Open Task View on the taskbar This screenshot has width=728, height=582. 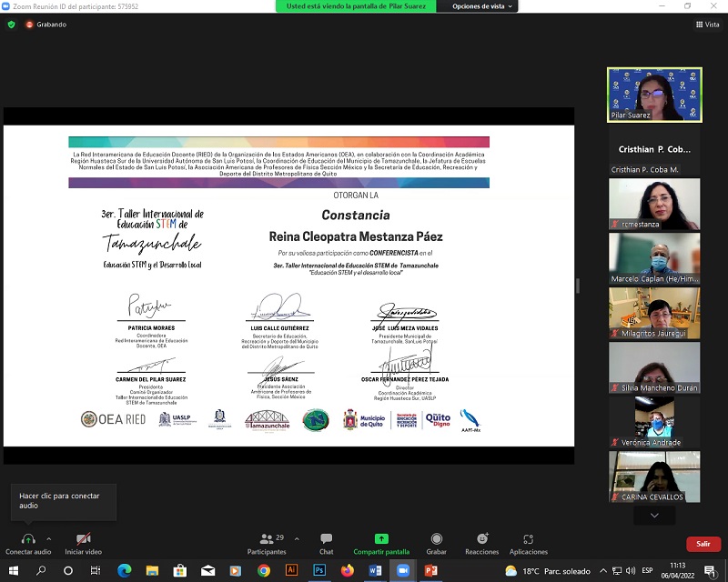(96, 570)
